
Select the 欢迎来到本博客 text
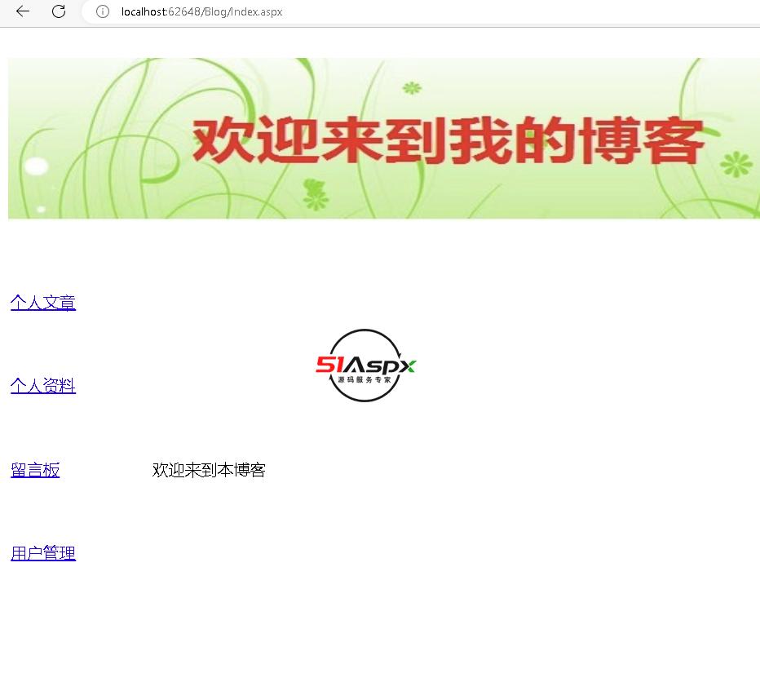click(x=209, y=470)
